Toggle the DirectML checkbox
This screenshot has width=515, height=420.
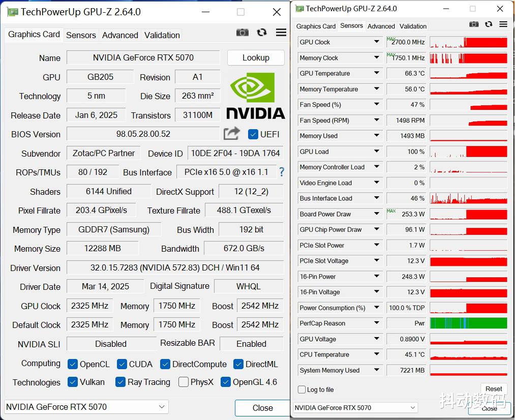[x=238, y=364]
